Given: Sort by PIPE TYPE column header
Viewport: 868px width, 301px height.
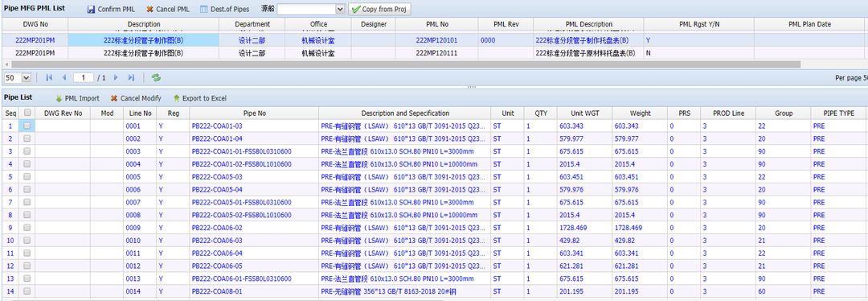Looking at the screenshot, I should coord(838,113).
